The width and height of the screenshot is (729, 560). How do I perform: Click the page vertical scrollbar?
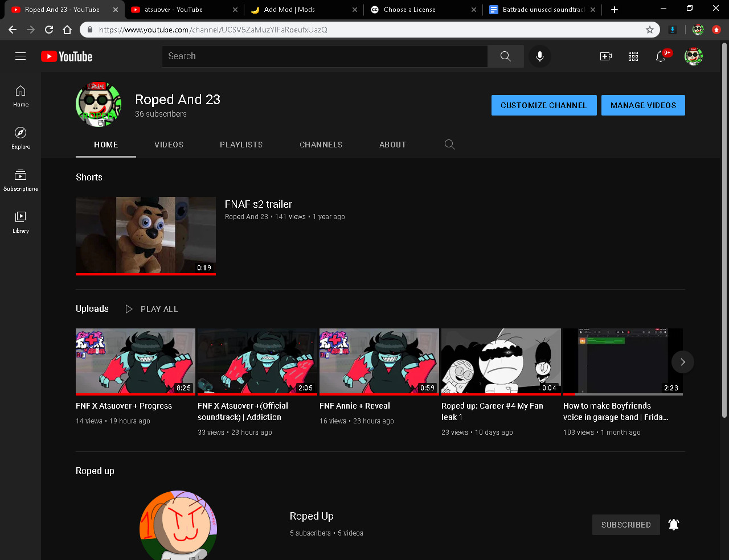[x=724, y=228]
